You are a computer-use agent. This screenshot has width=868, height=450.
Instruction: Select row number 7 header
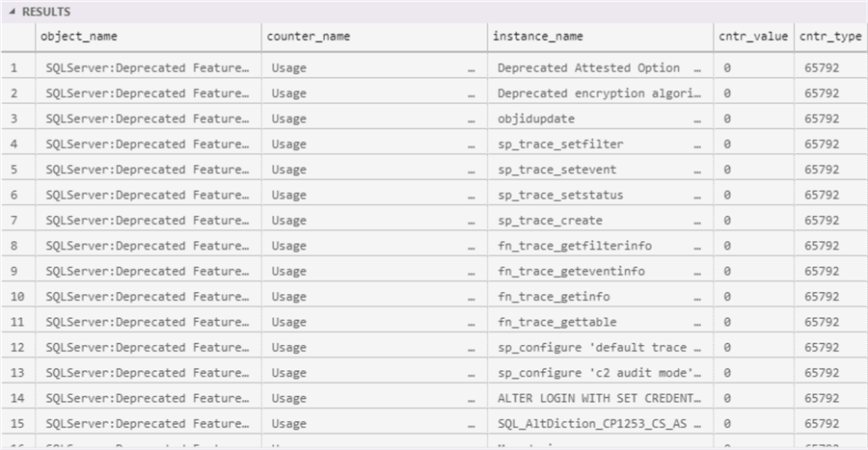[x=18, y=220]
